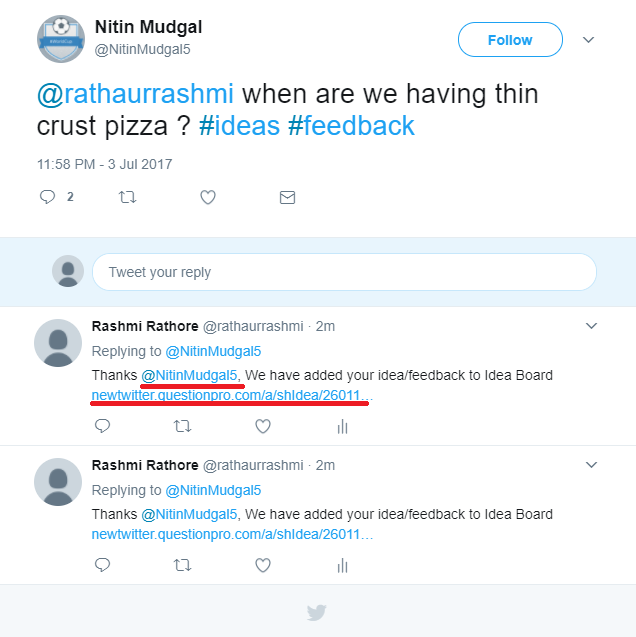Image resolution: width=636 pixels, height=637 pixels.
Task: Click the Tweet your reply field
Action: pos(344,272)
